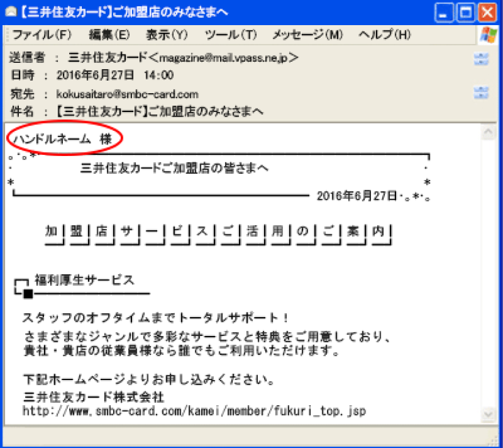Open the ヘルプ(H) menu
This screenshot has width=503, height=448.
point(385,35)
